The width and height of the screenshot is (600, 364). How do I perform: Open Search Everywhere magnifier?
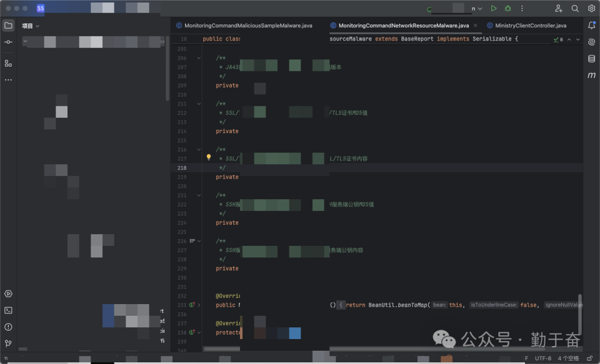coord(575,8)
